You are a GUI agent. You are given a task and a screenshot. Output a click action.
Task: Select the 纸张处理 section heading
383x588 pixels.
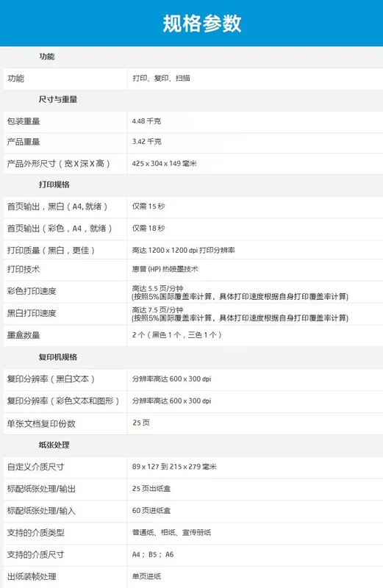click(54, 445)
